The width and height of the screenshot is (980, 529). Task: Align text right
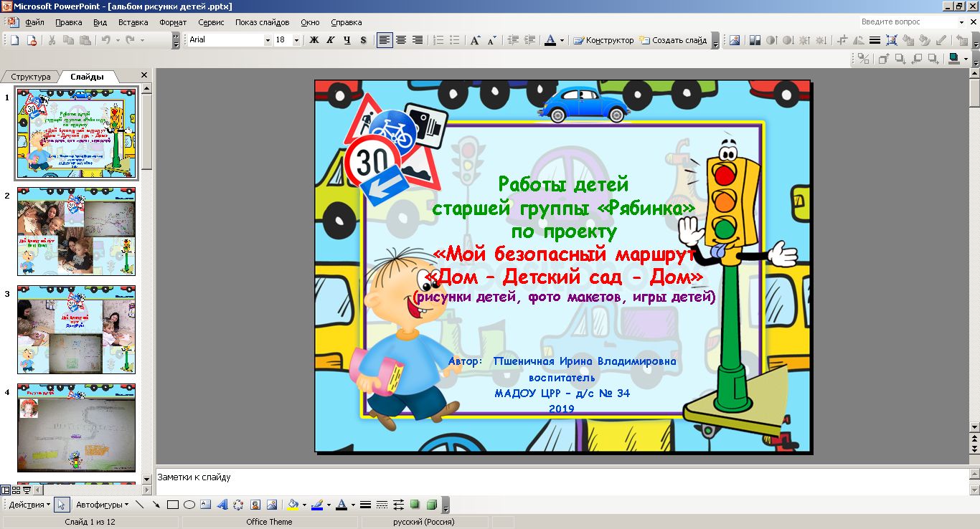[x=418, y=40]
